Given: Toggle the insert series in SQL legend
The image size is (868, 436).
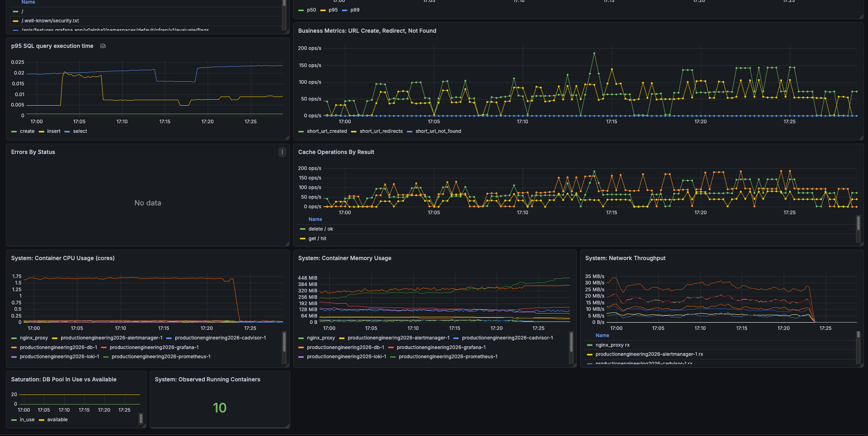Looking at the screenshot, I should click(54, 131).
